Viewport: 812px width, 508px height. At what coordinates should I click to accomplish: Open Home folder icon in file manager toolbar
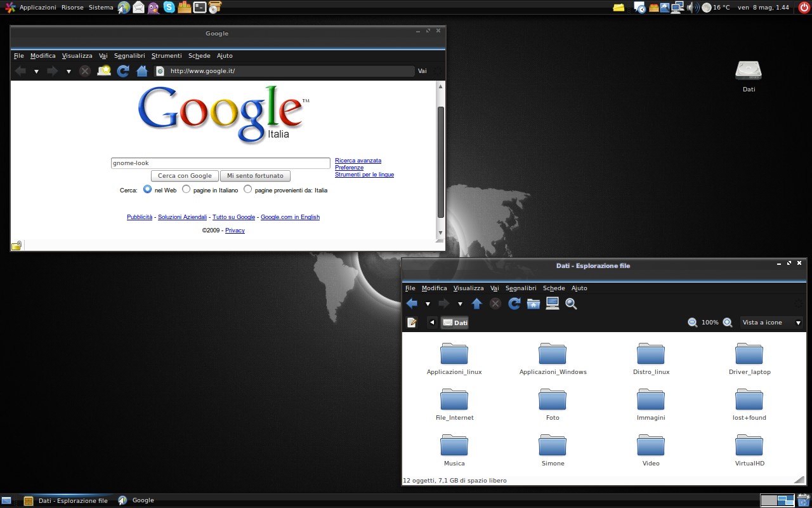coord(534,304)
